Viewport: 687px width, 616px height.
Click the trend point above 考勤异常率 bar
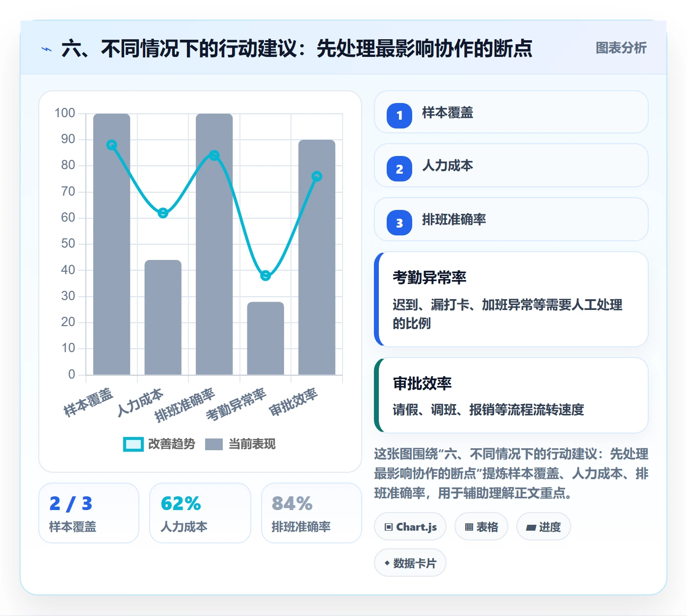pos(265,276)
